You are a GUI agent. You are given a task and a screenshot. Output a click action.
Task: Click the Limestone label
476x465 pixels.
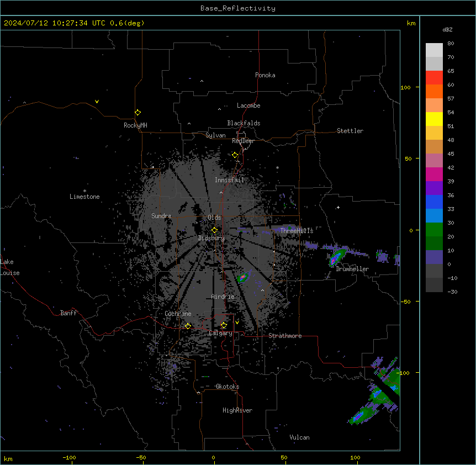(84, 197)
